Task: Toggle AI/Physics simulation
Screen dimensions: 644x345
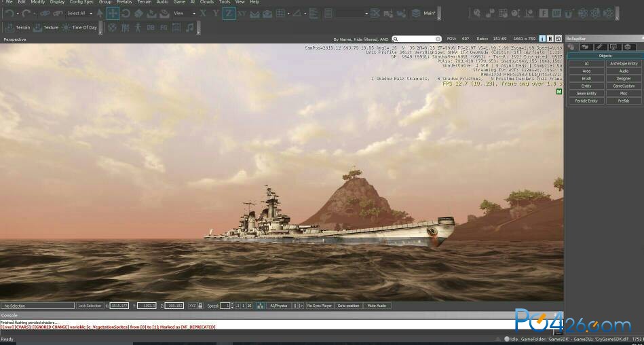Action: pos(279,306)
